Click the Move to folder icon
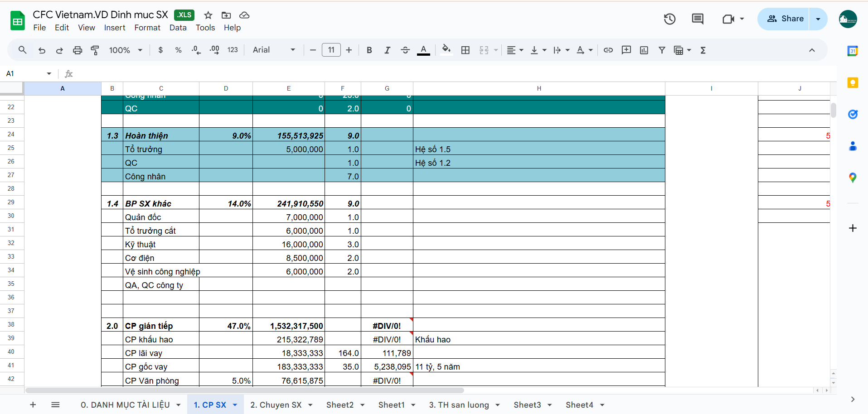868x414 pixels. tap(226, 15)
